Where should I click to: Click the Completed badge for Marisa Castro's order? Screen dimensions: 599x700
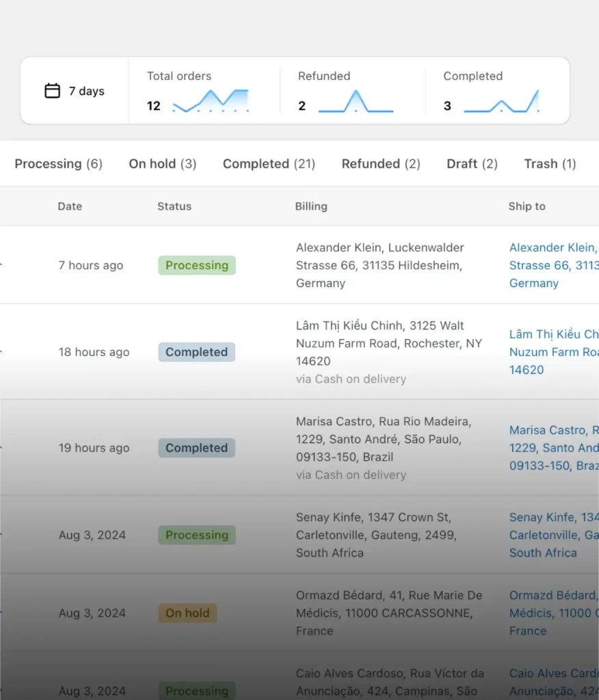196,448
